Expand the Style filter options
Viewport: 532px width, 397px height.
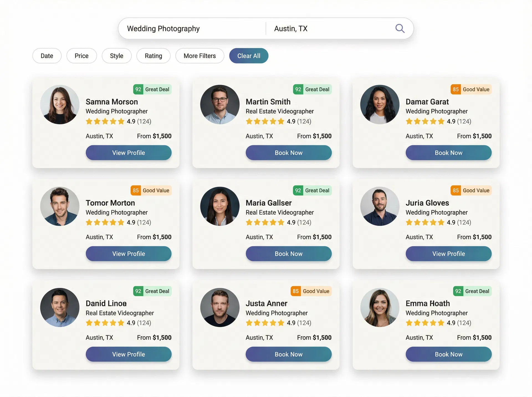click(117, 56)
